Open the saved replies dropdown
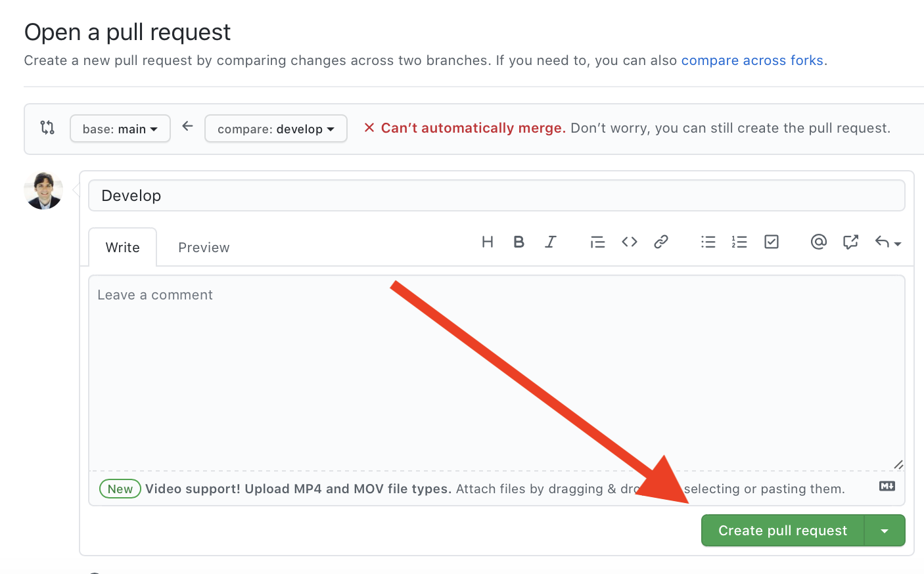This screenshot has height=574, width=924. pos(887,242)
